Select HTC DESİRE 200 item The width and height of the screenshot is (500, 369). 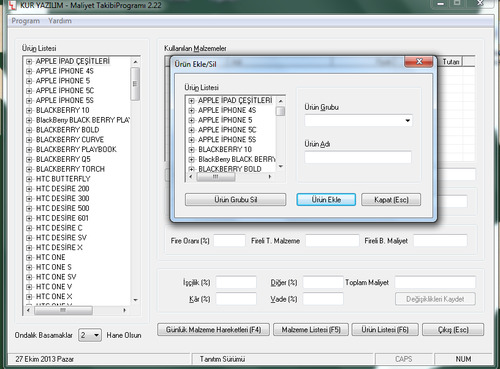point(62,189)
